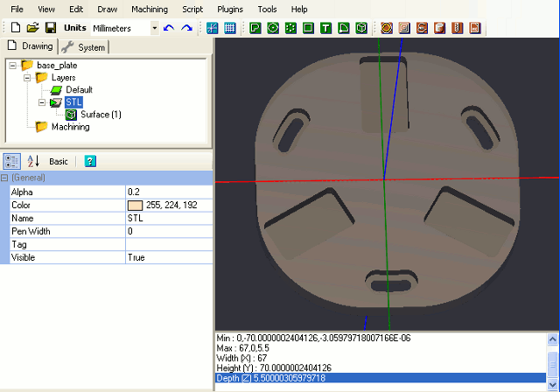
Task: Open the Machining menu
Action: [149, 8]
